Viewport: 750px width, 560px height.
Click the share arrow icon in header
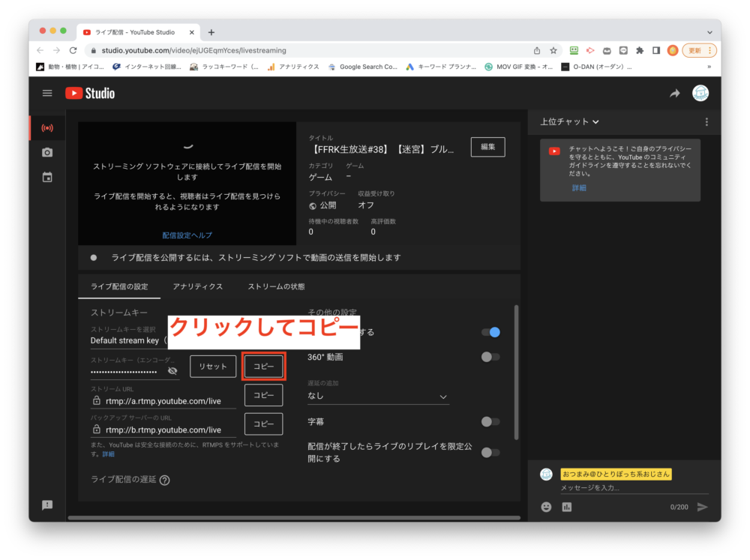(674, 93)
